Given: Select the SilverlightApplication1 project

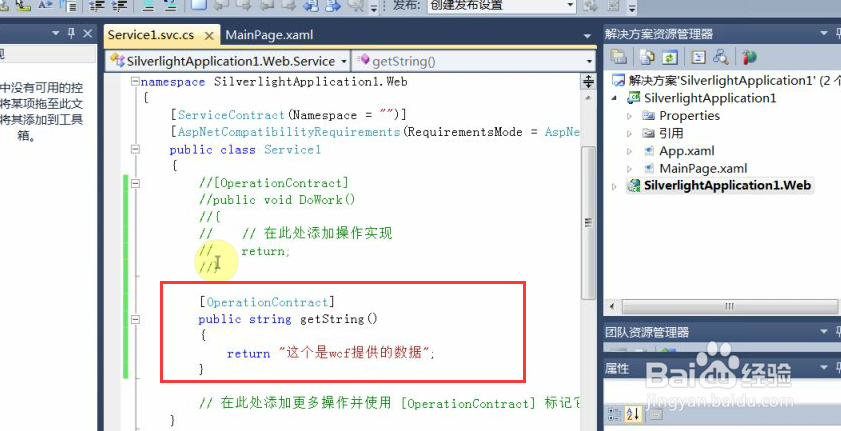Looking at the screenshot, I should (x=710, y=98).
